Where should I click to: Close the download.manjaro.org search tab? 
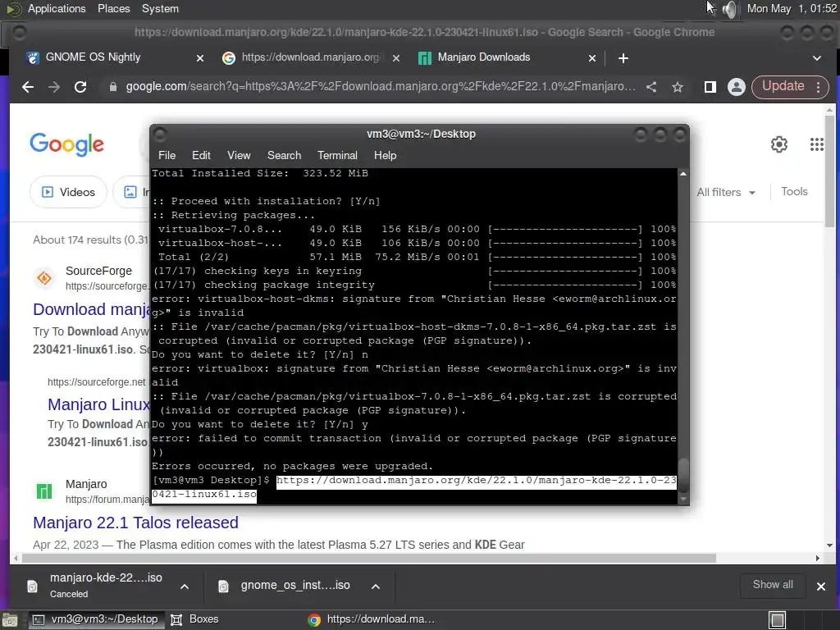[396, 58]
